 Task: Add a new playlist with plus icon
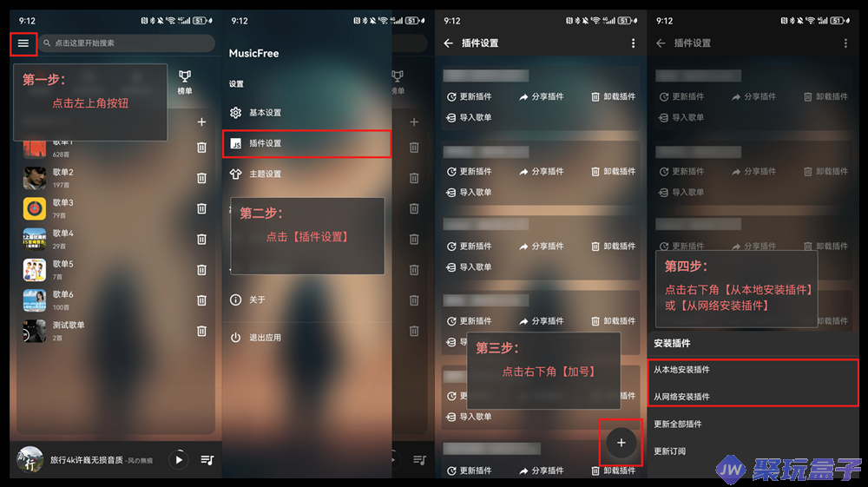[201, 122]
